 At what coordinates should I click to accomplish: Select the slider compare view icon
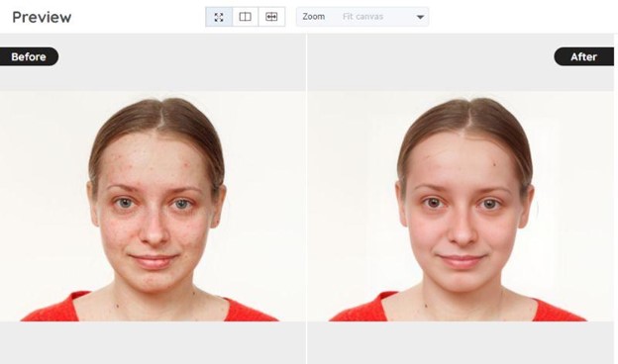tap(271, 17)
